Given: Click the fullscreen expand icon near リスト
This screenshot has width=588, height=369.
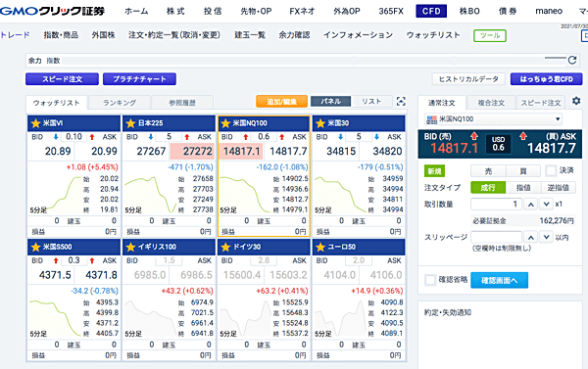Looking at the screenshot, I should pyautogui.click(x=401, y=101).
